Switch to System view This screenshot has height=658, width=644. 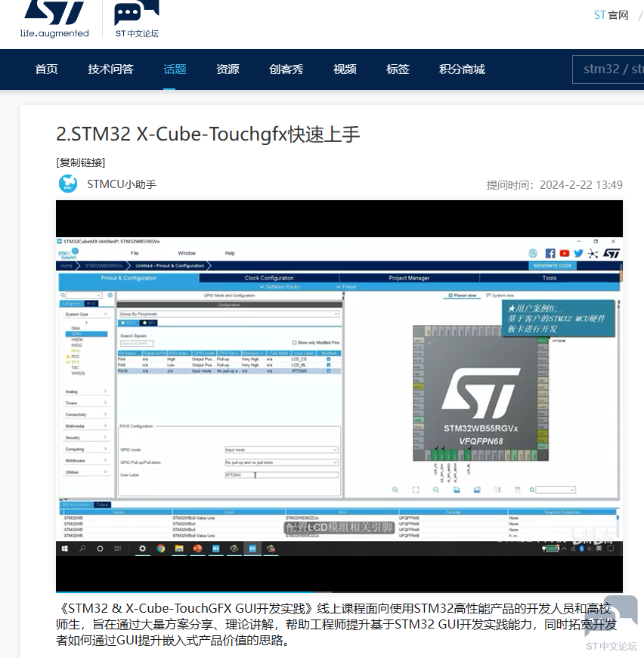[500, 295]
